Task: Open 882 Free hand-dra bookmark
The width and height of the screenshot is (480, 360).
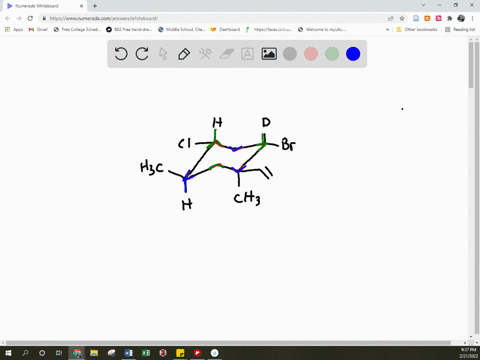Action: [129, 29]
